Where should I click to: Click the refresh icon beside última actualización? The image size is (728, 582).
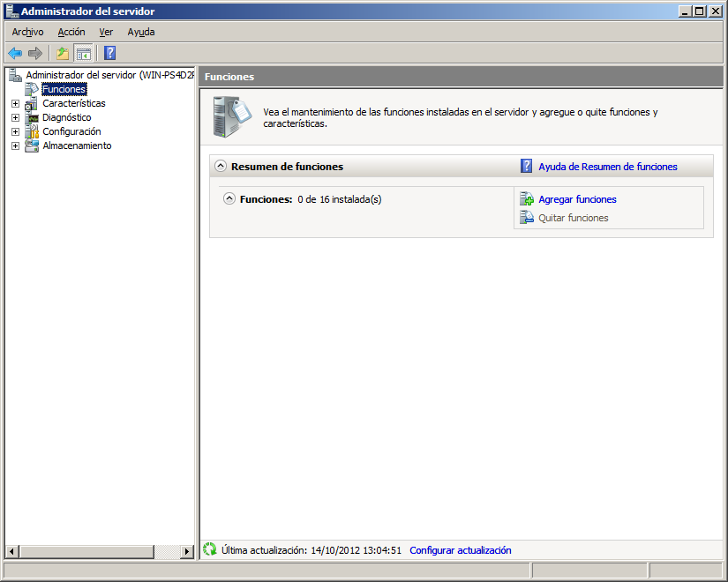pyautogui.click(x=211, y=549)
